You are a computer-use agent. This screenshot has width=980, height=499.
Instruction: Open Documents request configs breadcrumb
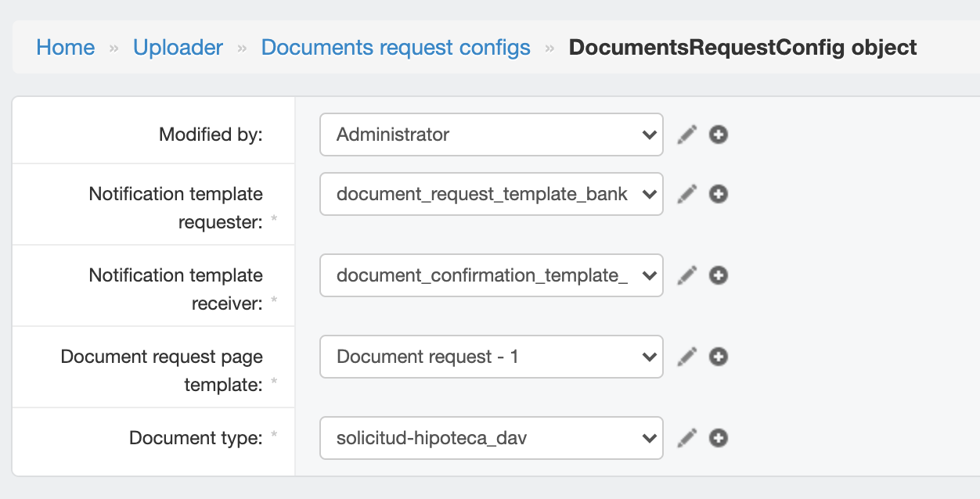395,48
